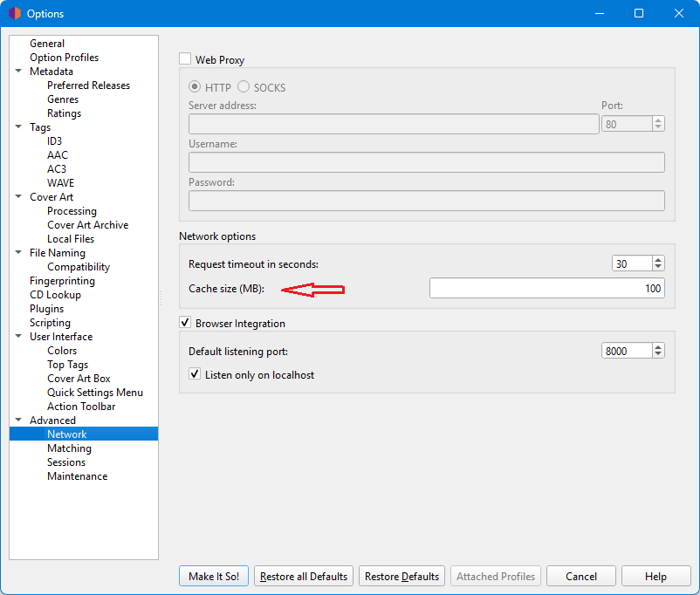Decrease request timeout with down arrow
700x595 pixels.
click(658, 267)
